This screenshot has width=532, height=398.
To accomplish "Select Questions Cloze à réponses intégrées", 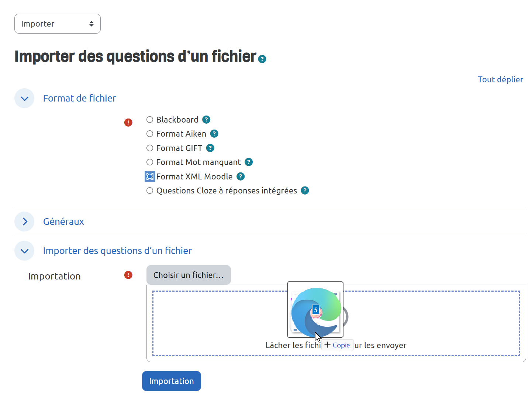I will click(x=150, y=191).
